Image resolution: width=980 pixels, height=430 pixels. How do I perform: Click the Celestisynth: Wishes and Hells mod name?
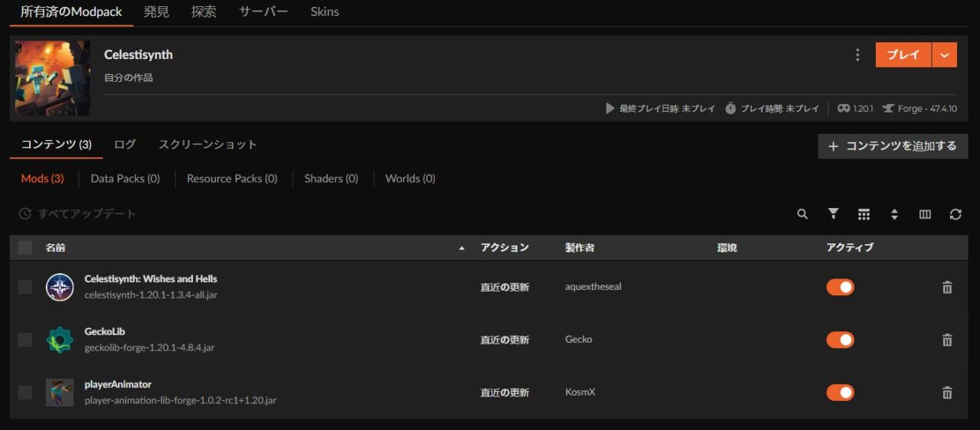point(151,279)
